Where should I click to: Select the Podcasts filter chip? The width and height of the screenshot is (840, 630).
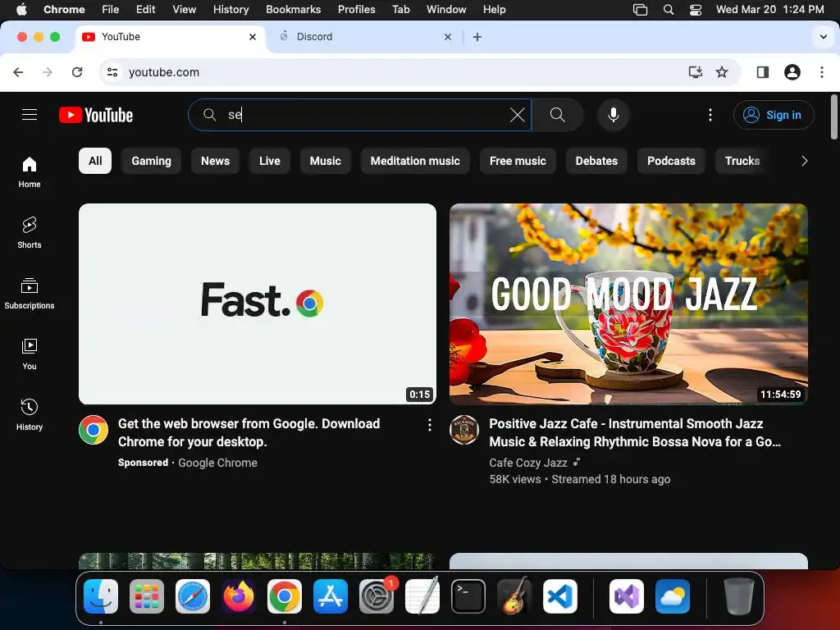[671, 161]
